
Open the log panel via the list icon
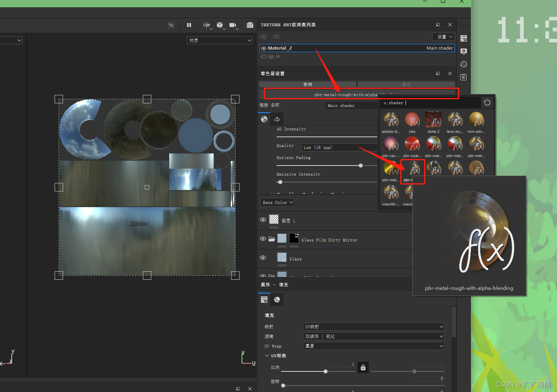pyautogui.click(x=463, y=77)
